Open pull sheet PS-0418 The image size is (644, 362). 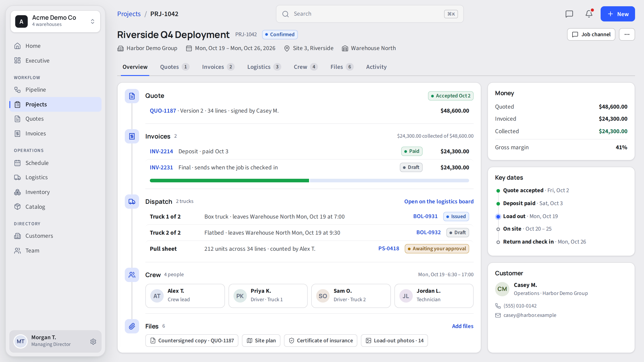point(388,248)
